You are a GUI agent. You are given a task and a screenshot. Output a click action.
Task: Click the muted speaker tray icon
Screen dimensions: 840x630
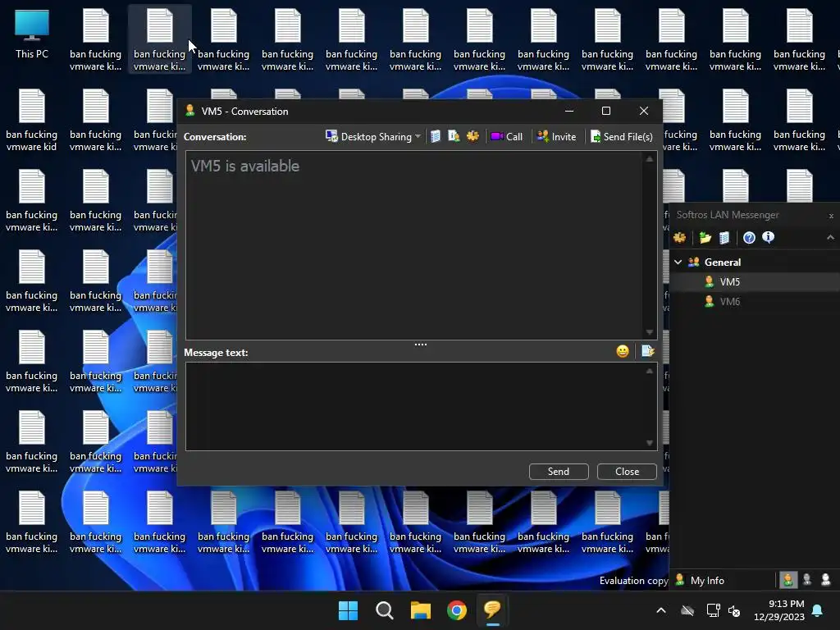pyautogui.click(x=734, y=610)
